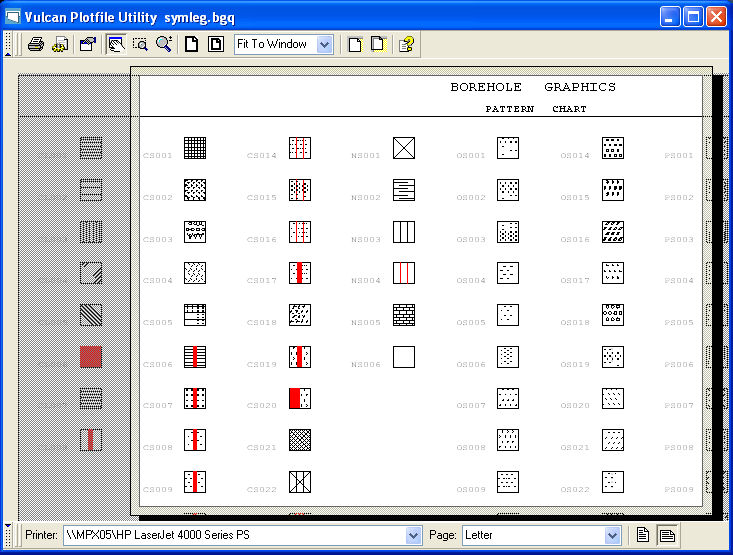Expand the Fit To Window zoom dropdown
This screenshot has height=555, width=733.
click(324, 44)
